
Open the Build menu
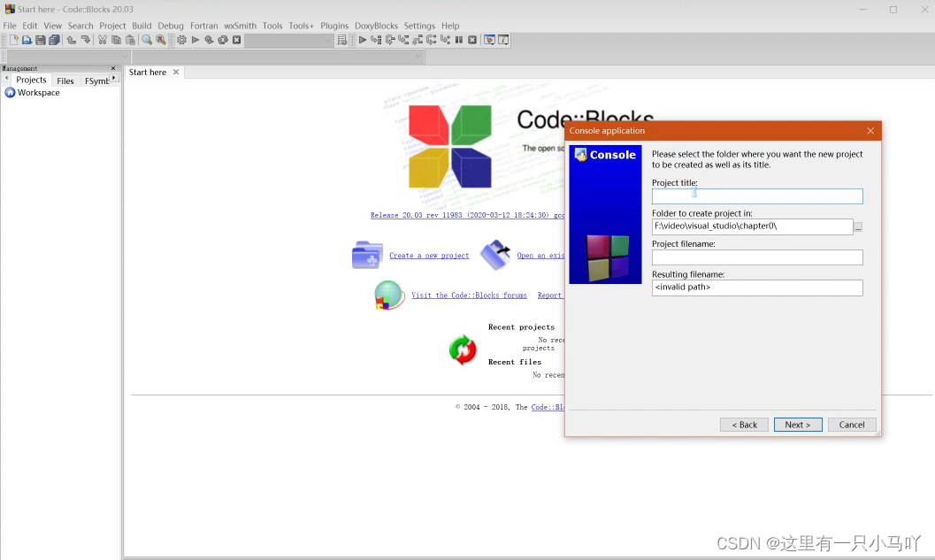point(142,26)
